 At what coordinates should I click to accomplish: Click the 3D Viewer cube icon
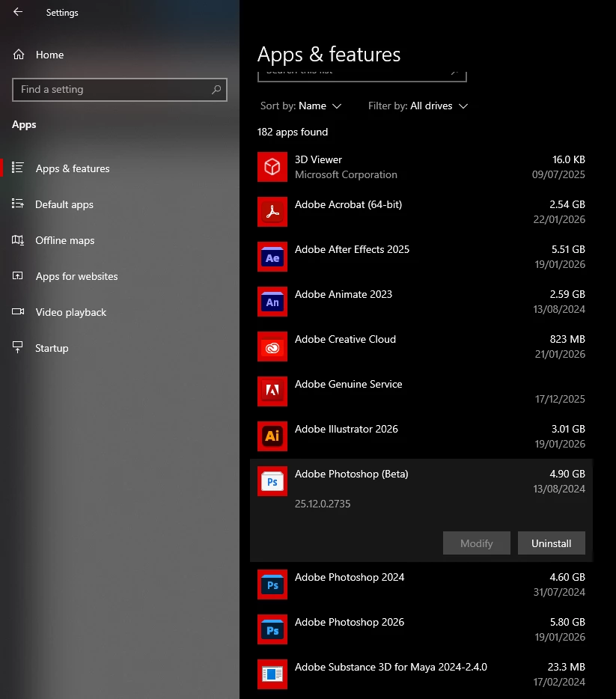272,167
